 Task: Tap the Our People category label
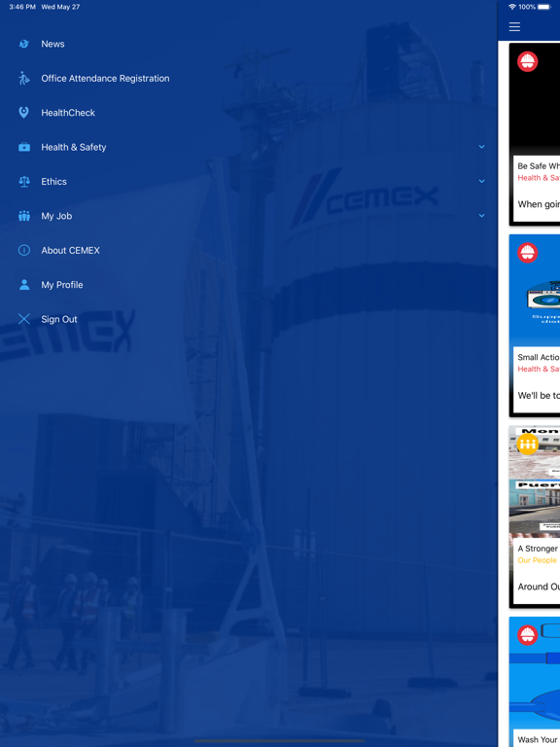pyautogui.click(x=537, y=560)
